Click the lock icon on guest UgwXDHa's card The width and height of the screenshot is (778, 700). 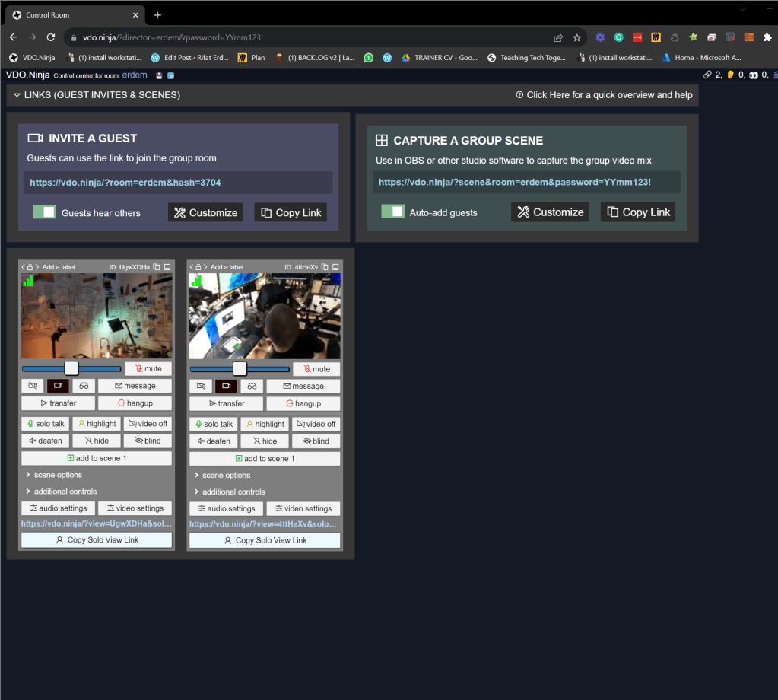point(30,267)
